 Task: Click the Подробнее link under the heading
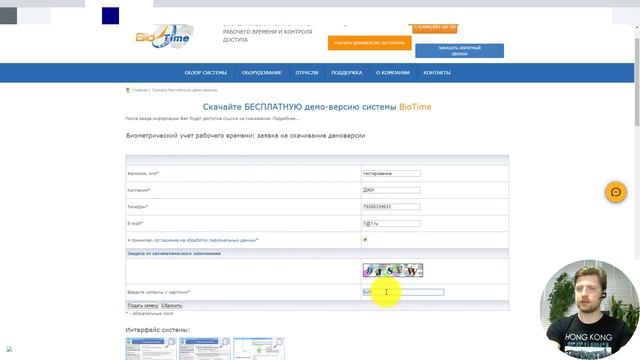tap(286, 118)
